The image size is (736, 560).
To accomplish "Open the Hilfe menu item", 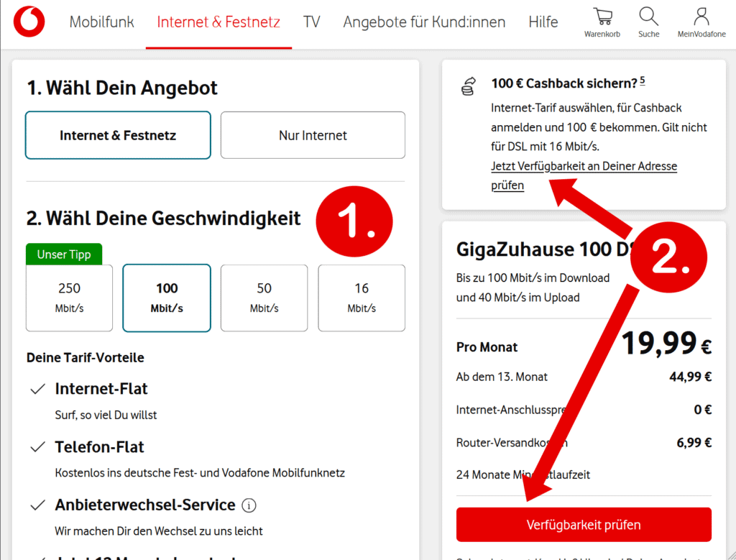I will coord(543,22).
